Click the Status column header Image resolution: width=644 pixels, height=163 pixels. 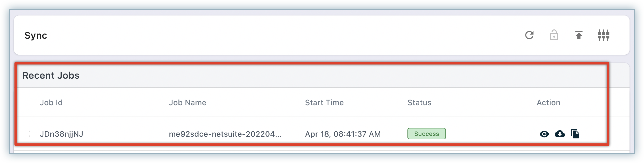(x=419, y=103)
